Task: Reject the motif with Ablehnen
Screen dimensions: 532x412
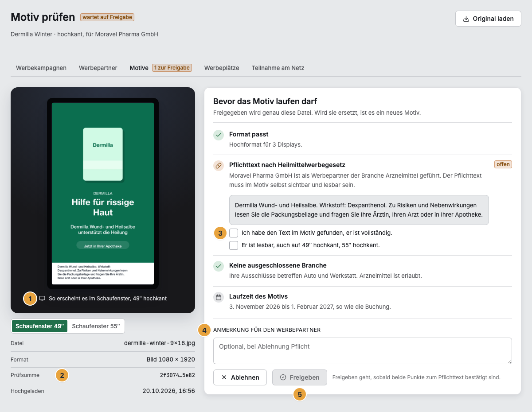Action: pos(240,377)
